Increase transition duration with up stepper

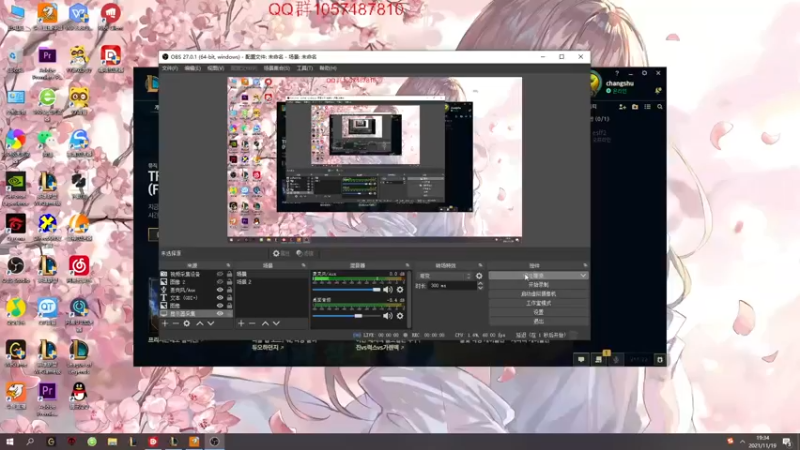pyautogui.click(x=480, y=284)
